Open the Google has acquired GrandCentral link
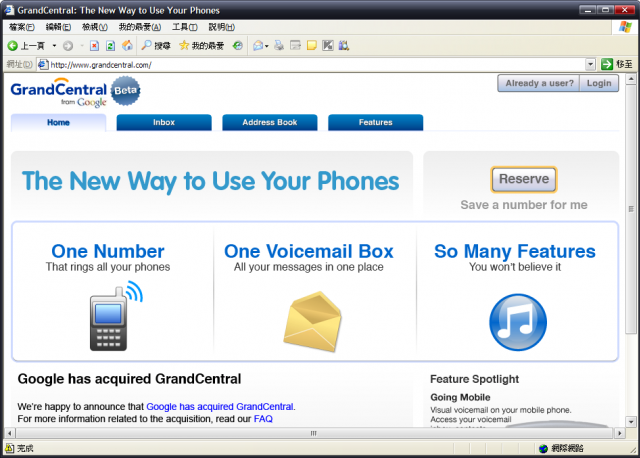The width and height of the screenshot is (640, 458). pyautogui.click(x=220, y=407)
